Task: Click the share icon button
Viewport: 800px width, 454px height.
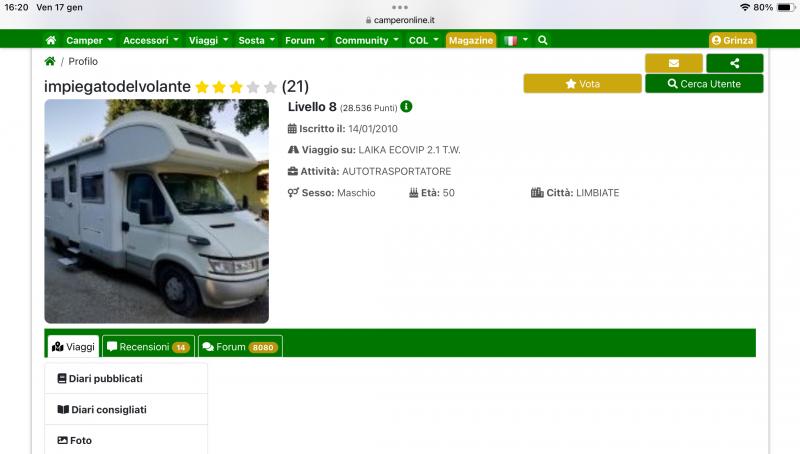Action: pos(734,63)
